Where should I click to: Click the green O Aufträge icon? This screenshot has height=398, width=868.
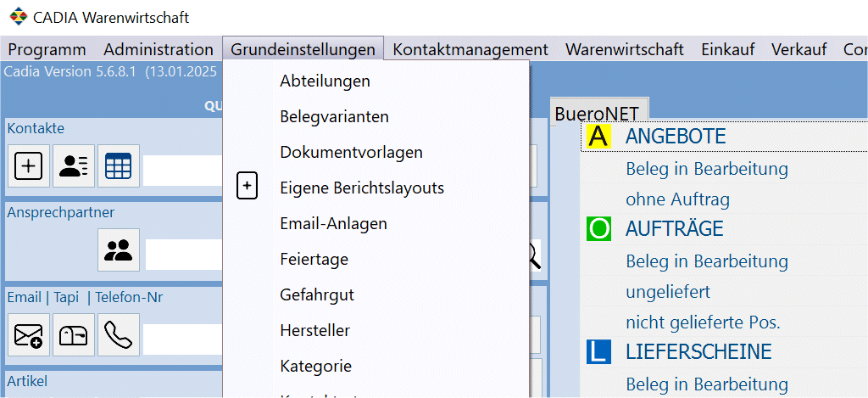(599, 229)
